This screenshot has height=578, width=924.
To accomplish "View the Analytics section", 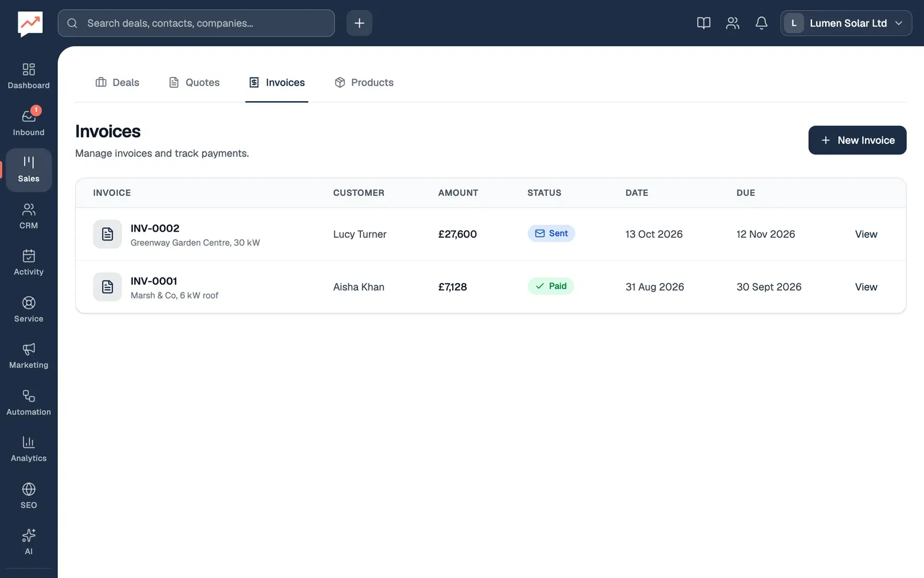I will (28, 449).
